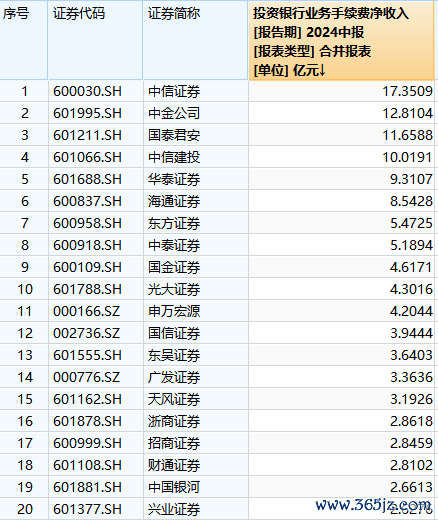Viewport: 438px width, 520px height.
Task: Select security code 601162.SH
Action: 95,399
